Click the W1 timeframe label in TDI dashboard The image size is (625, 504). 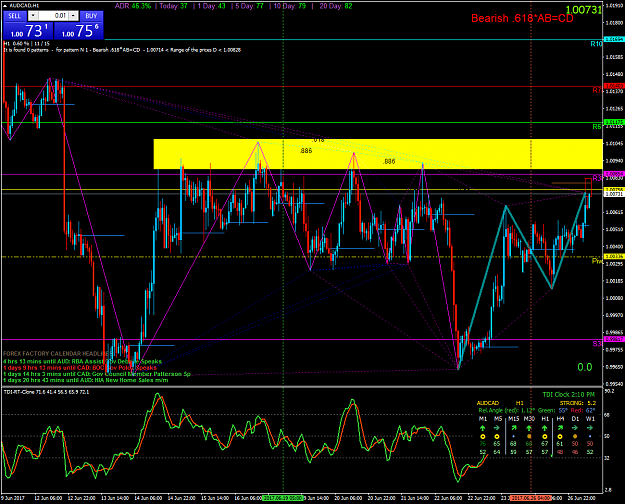pos(590,419)
